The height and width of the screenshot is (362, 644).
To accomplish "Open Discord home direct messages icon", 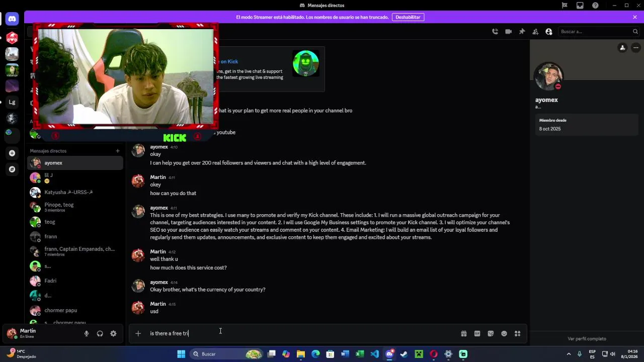I will point(12,19).
